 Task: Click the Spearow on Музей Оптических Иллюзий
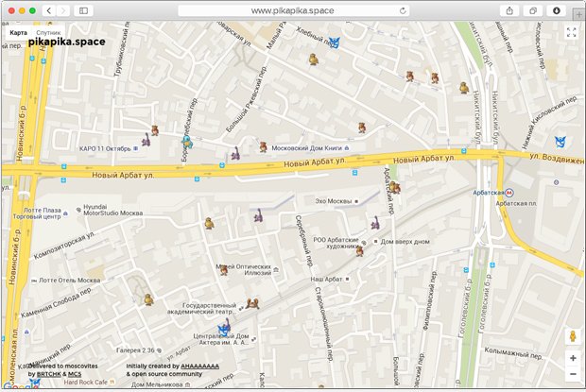(x=224, y=269)
